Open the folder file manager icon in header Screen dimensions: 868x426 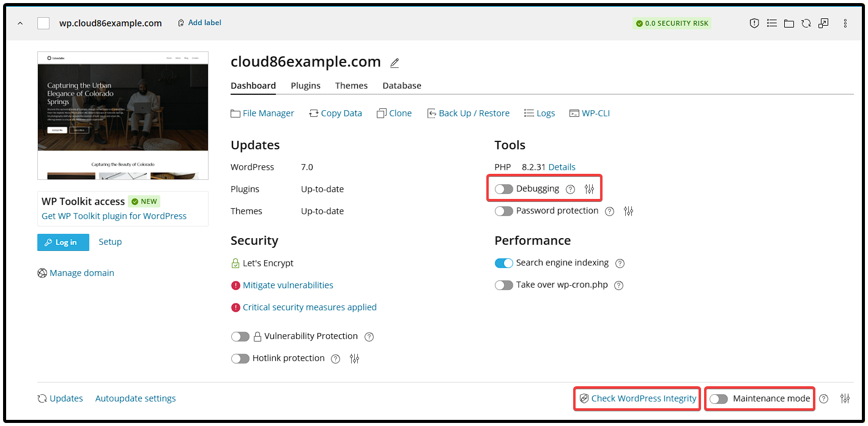[x=789, y=23]
